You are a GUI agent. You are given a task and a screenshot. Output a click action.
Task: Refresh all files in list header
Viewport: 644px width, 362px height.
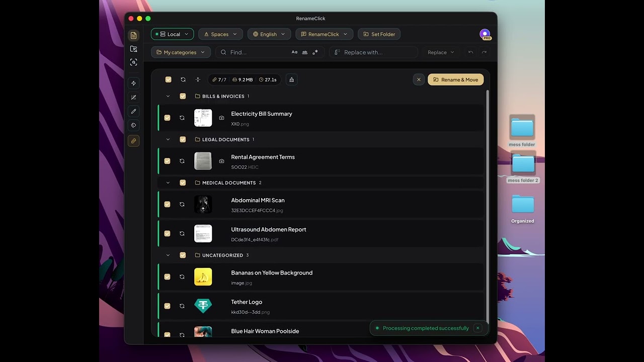coord(183,79)
